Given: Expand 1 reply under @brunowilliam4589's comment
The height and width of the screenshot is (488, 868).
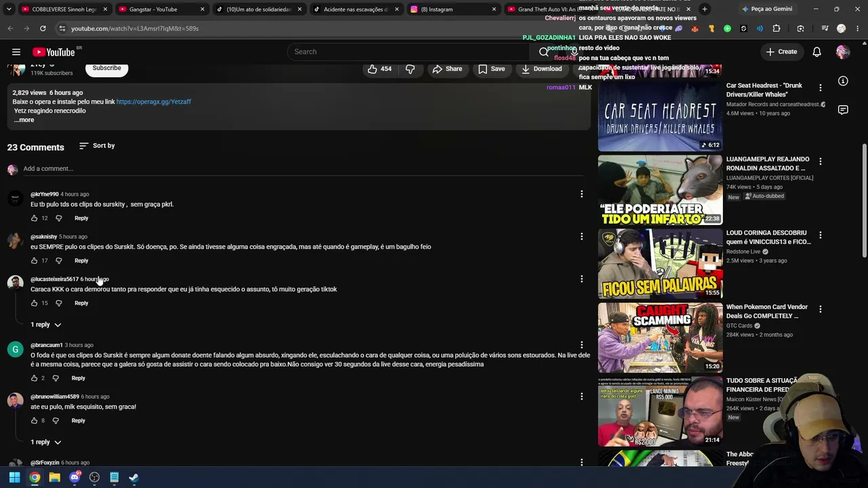Looking at the screenshot, I should click(x=46, y=442).
